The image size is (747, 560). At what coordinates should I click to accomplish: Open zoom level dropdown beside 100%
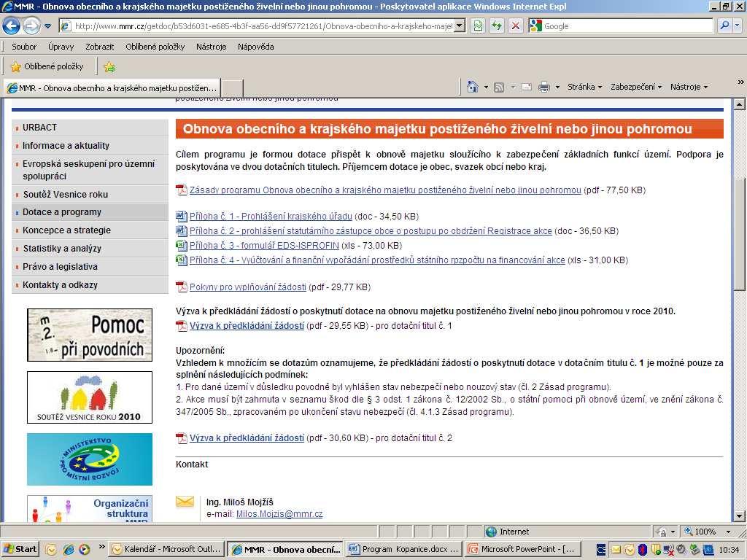tap(728, 532)
